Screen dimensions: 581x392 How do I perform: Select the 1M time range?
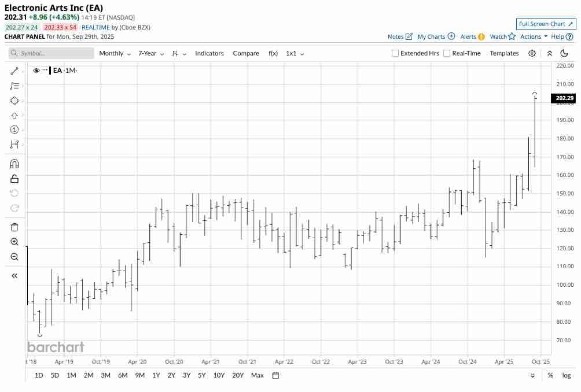[x=71, y=375]
